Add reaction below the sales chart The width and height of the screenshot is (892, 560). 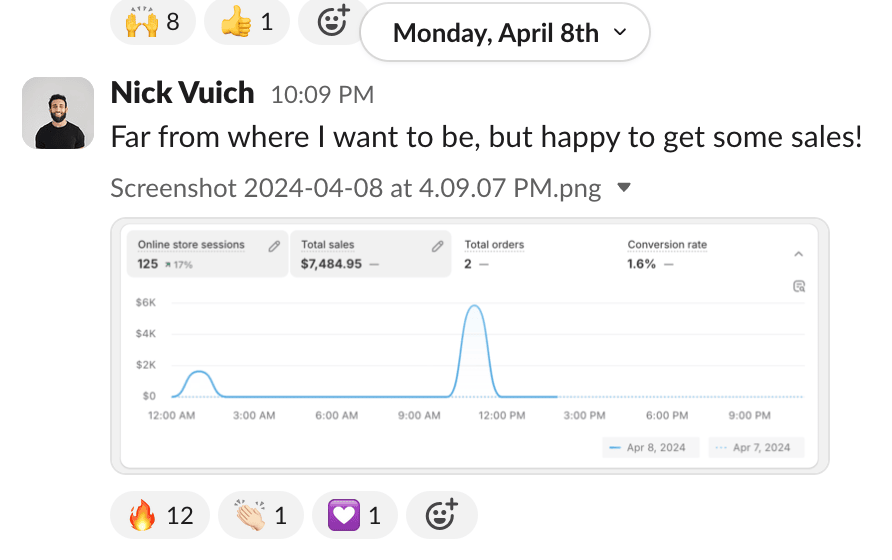441,516
